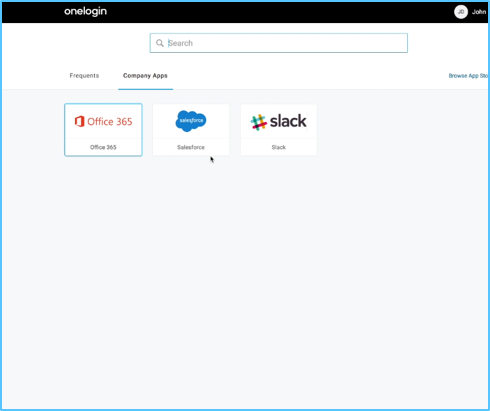Click the onelogin logo in header
490x411 pixels.
point(85,12)
